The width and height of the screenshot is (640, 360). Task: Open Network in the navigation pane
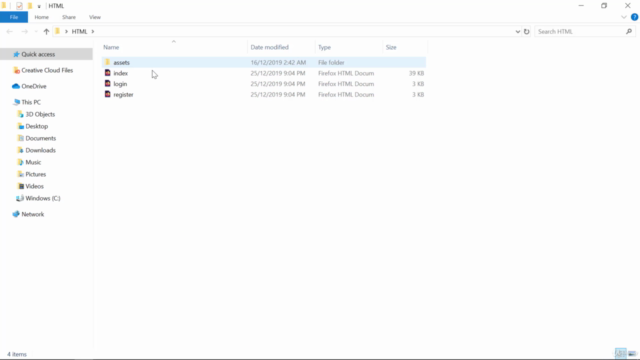click(x=33, y=214)
